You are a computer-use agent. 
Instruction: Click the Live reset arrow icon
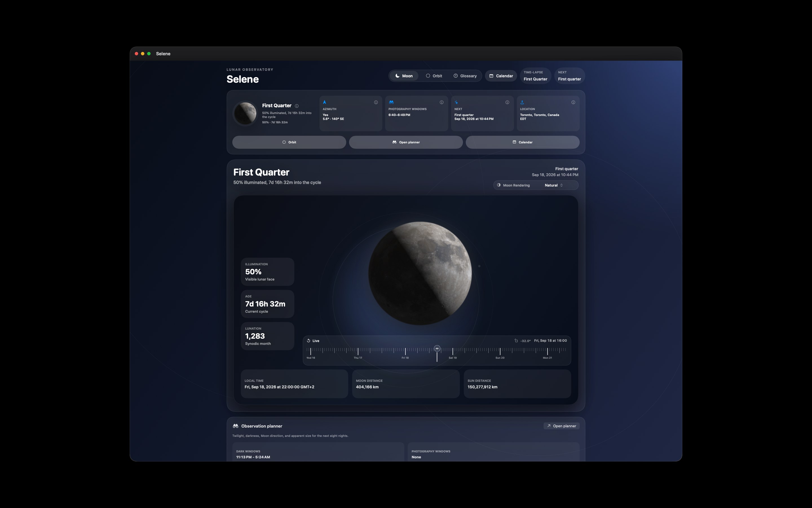coord(308,341)
